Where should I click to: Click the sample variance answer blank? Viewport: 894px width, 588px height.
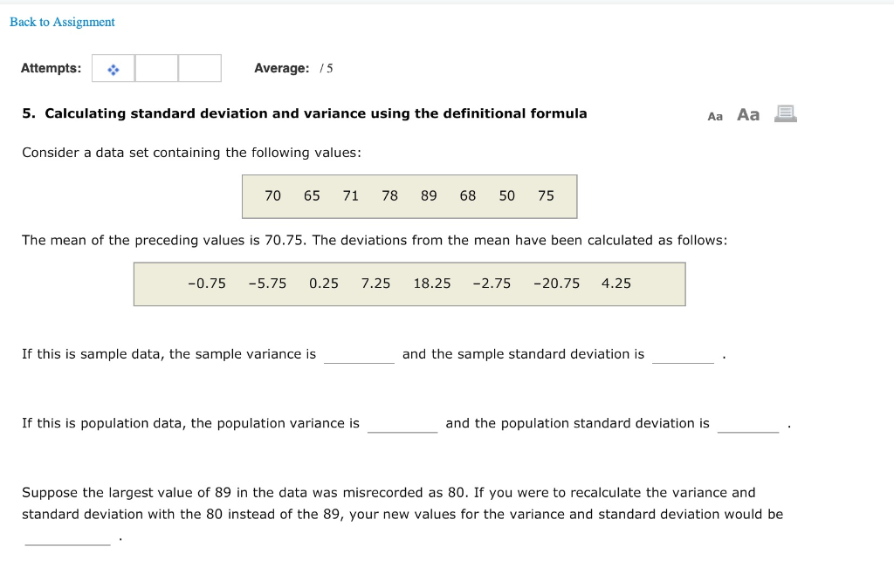(359, 356)
